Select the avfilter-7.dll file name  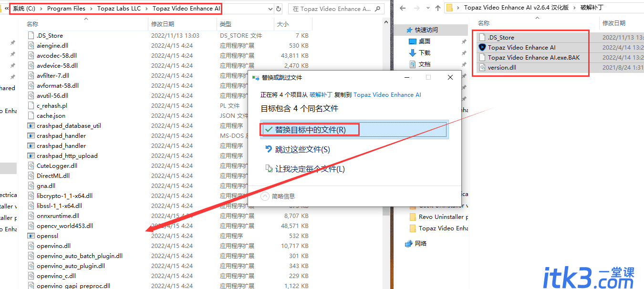(x=53, y=75)
